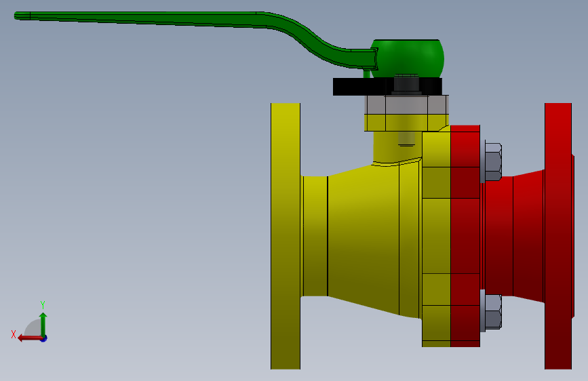This screenshot has height=381, width=588.
Task: Click the green Y axis arrow of triad
Action: (x=43, y=323)
